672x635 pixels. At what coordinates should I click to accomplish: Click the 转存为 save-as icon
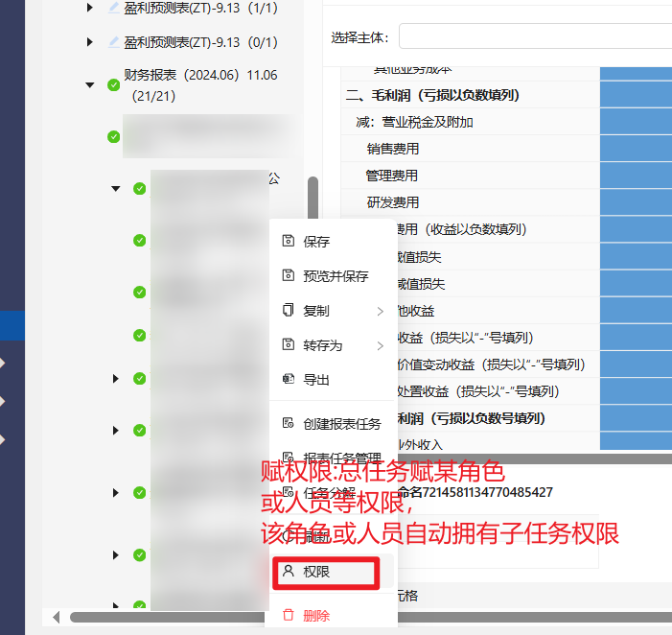point(289,344)
